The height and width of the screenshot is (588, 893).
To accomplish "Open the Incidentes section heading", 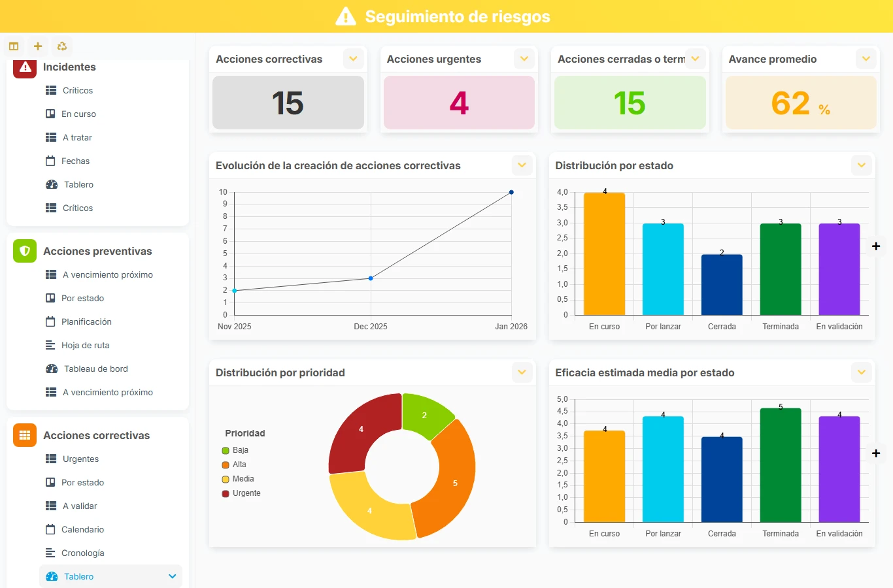I will [69, 67].
